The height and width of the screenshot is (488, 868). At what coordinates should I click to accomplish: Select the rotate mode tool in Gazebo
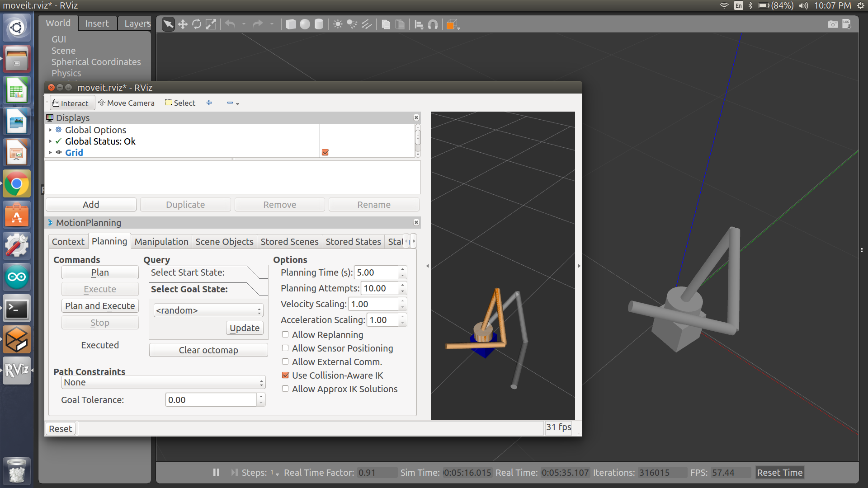click(197, 24)
